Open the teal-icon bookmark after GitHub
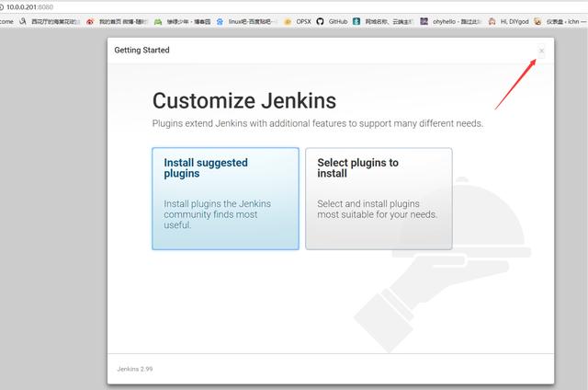The width and height of the screenshot is (588, 390). (383, 22)
